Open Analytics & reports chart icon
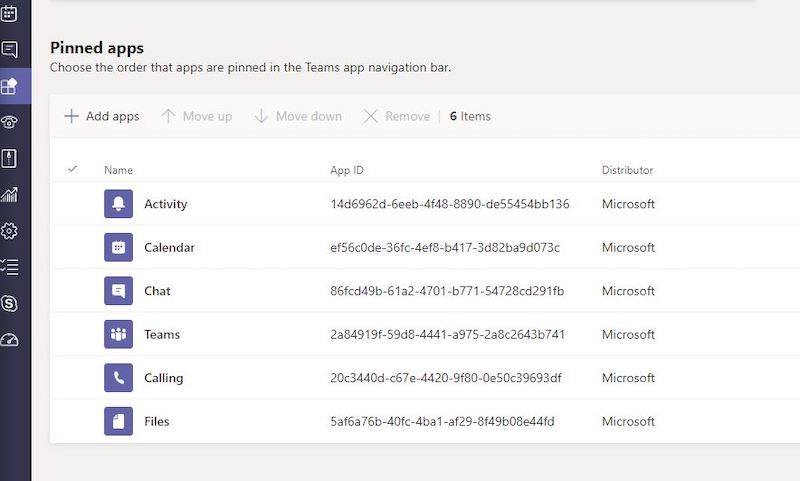The width and height of the screenshot is (800, 481). click(9, 194)
